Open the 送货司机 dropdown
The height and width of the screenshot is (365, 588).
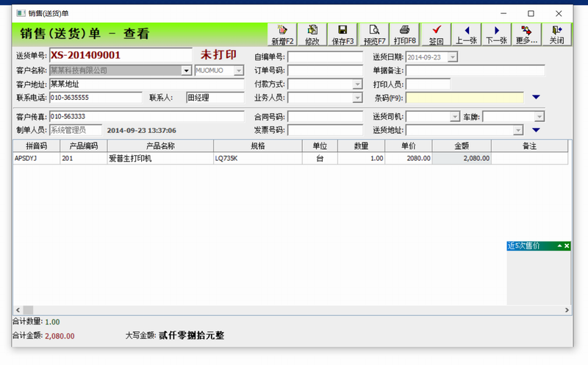[454, 117]
